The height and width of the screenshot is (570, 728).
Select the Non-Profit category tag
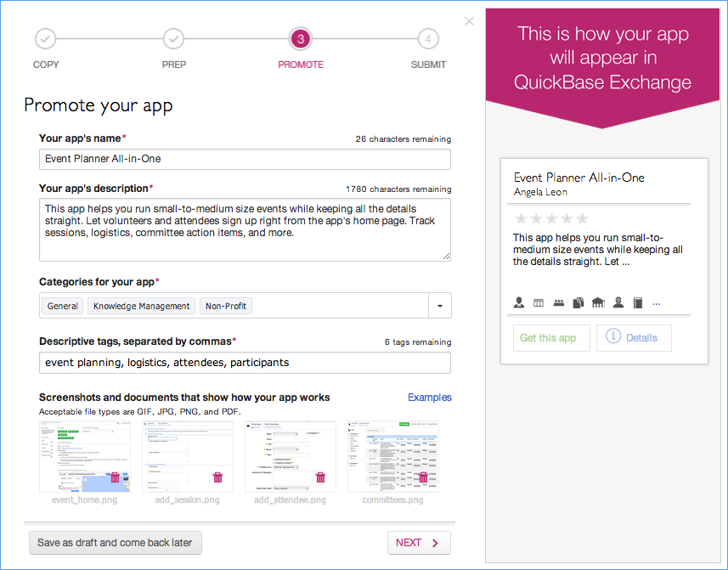tap(226, 306)
